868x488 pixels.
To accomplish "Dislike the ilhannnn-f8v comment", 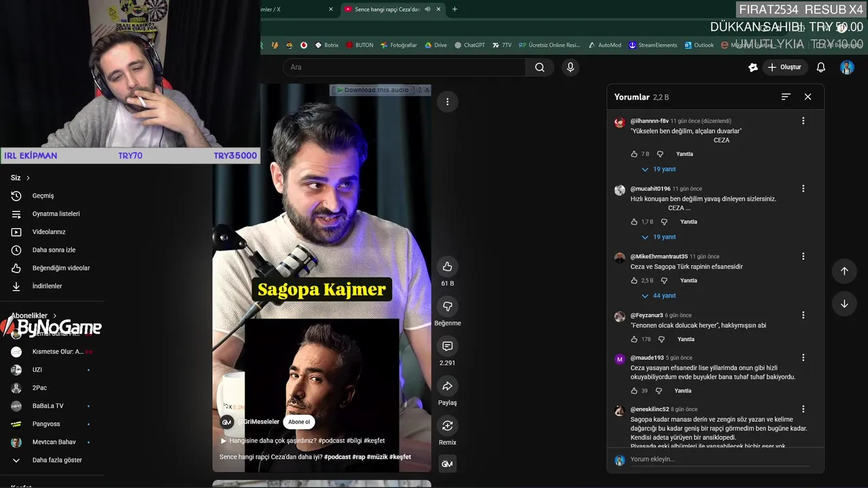I will (660, 154).
